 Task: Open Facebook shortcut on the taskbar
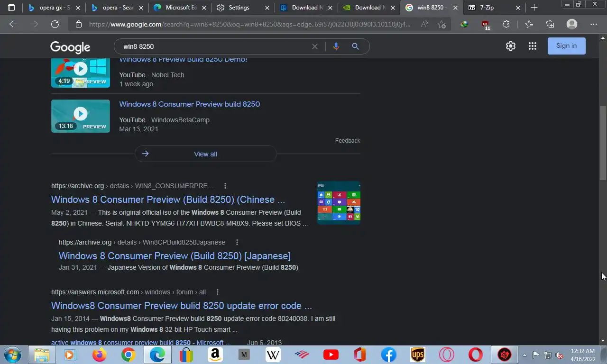click(388, 355)
